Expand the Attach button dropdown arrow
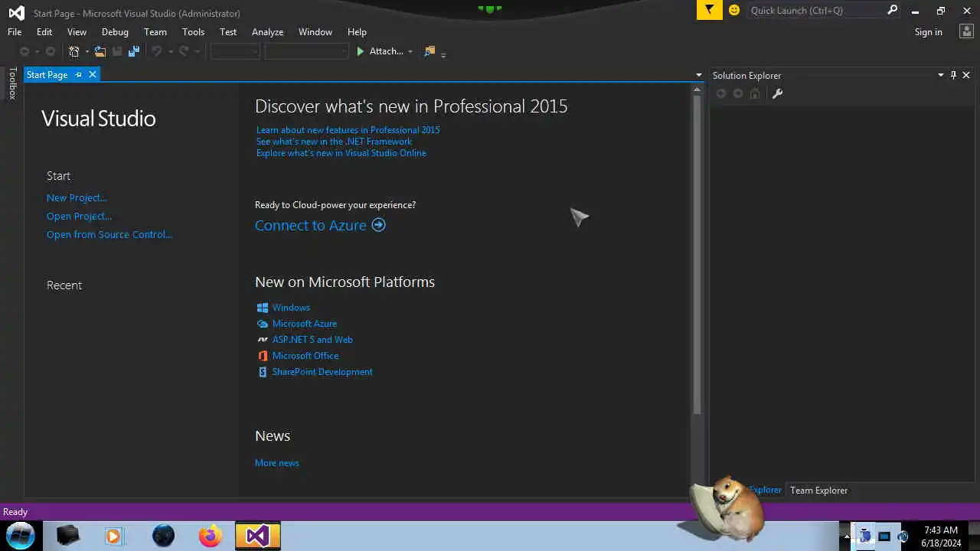 tap(410, 51)
